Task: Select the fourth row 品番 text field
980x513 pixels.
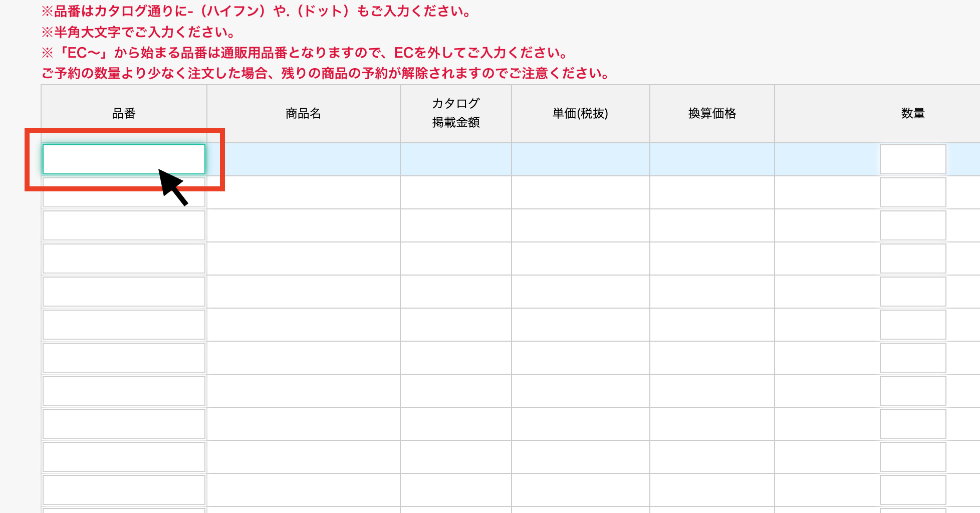Action: (123, 259)
